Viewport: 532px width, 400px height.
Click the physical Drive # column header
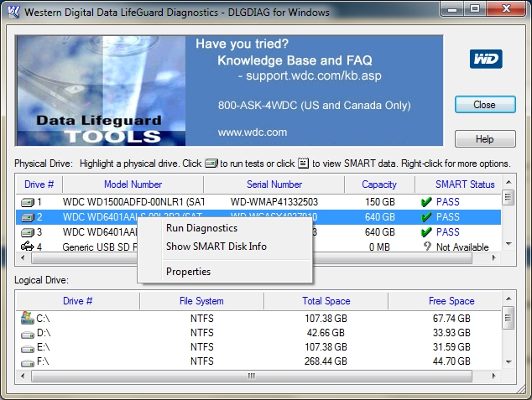click(39, 184)
